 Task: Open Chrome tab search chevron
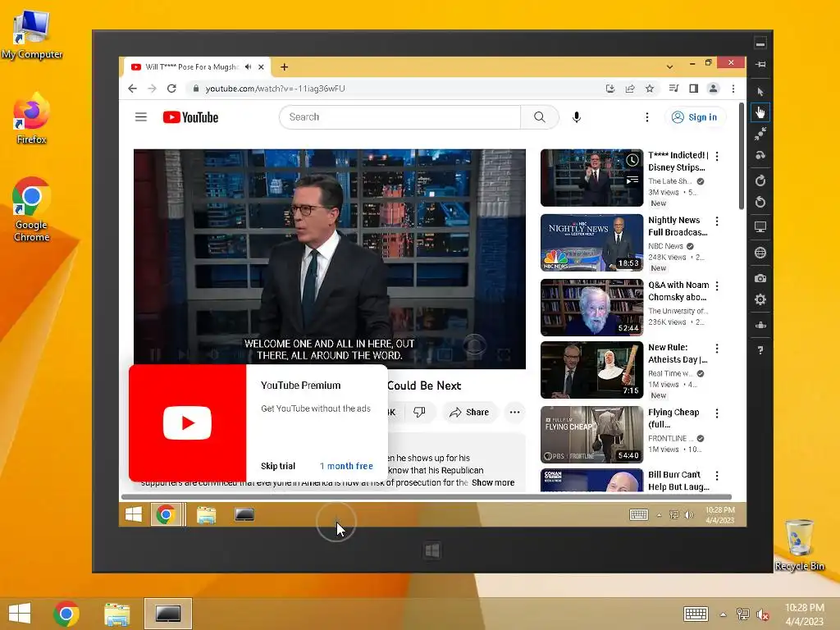tap(669, 67)
